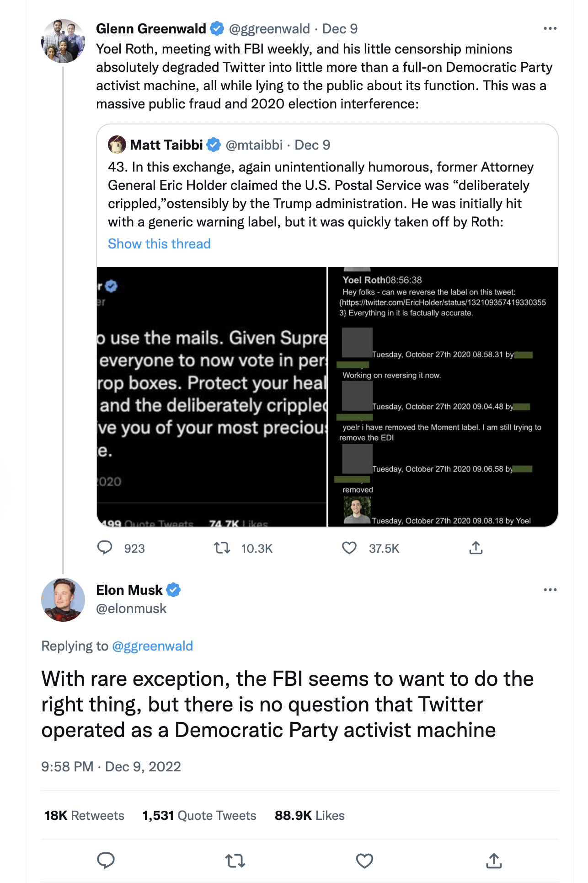The height and width of the screenshot is (883, 588).
Task: Retweet Elon Musk's tweet
Action: click(235, 861)
